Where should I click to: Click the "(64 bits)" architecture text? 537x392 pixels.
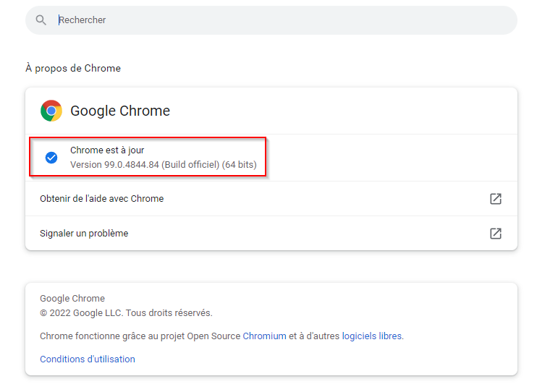point(240,165)
